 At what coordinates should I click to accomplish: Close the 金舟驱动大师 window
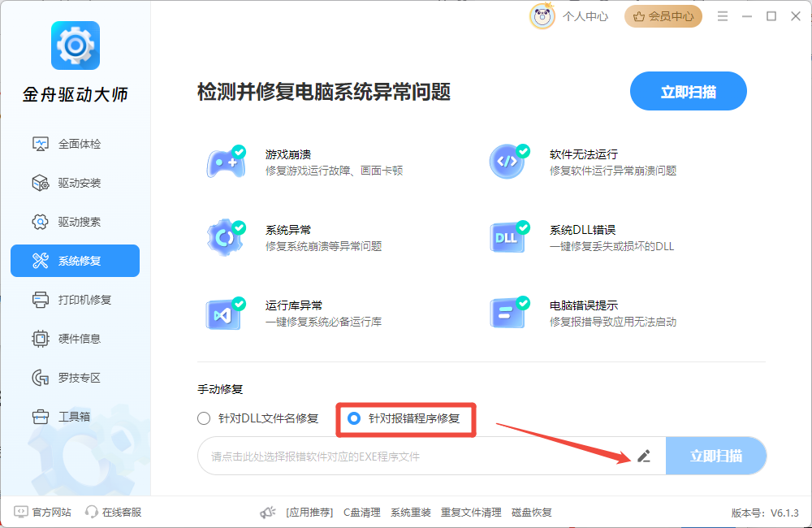796,16
